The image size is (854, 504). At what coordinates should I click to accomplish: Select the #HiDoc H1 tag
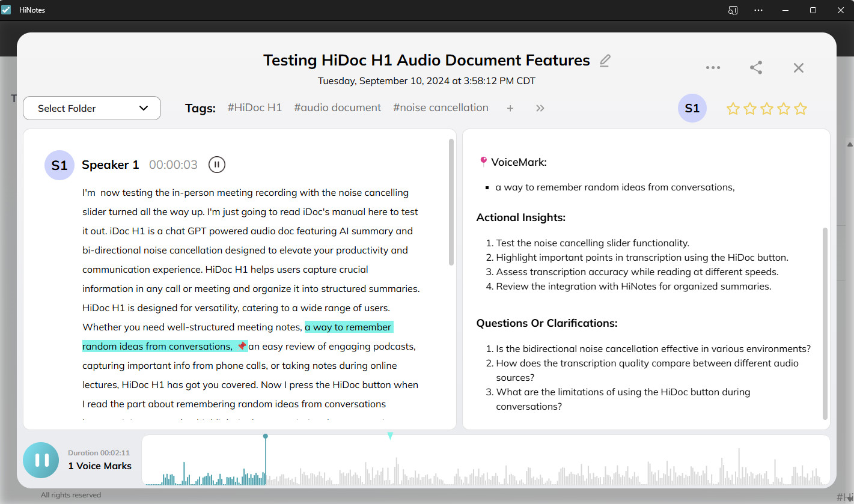[255, 108]
